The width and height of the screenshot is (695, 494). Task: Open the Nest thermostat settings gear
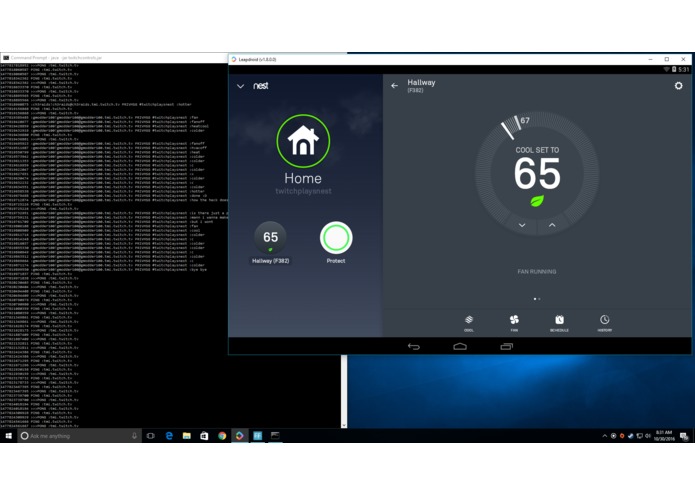678,86
